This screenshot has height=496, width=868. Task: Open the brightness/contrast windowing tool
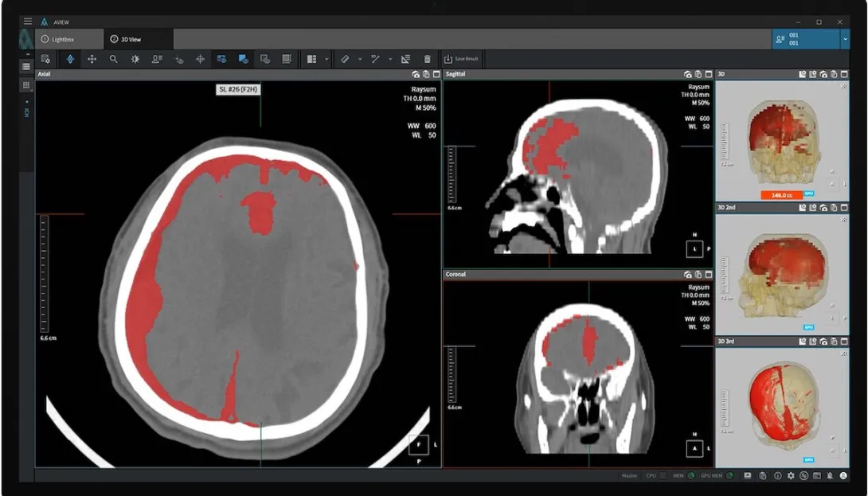pos(136,58)
